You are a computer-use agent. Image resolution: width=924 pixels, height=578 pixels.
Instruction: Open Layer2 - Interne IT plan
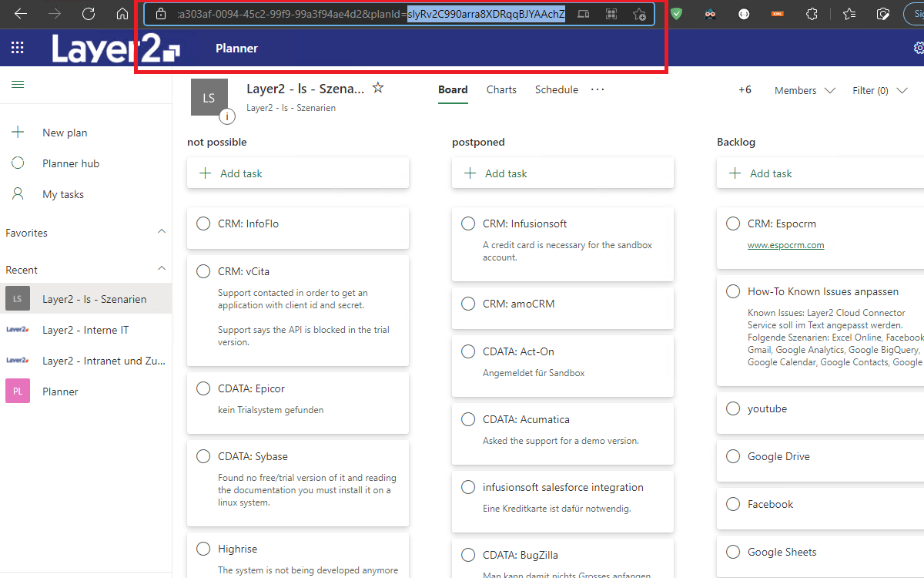85,330
